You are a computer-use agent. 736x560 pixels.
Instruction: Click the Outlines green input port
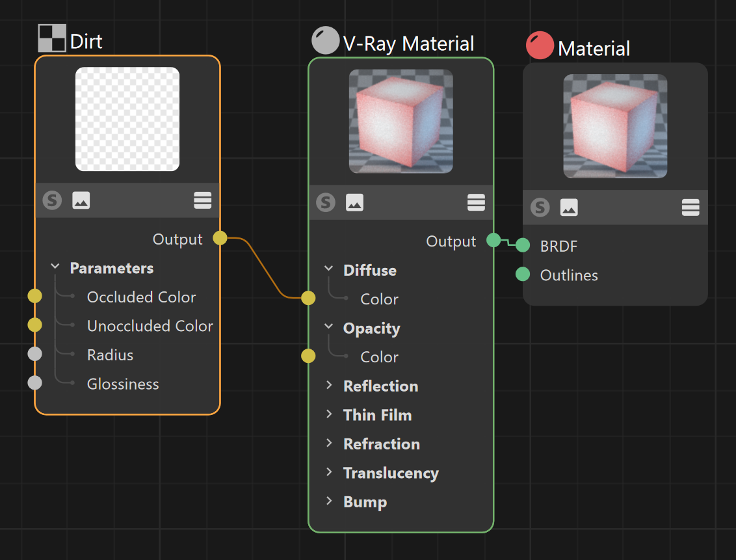[x=523, y=274]
